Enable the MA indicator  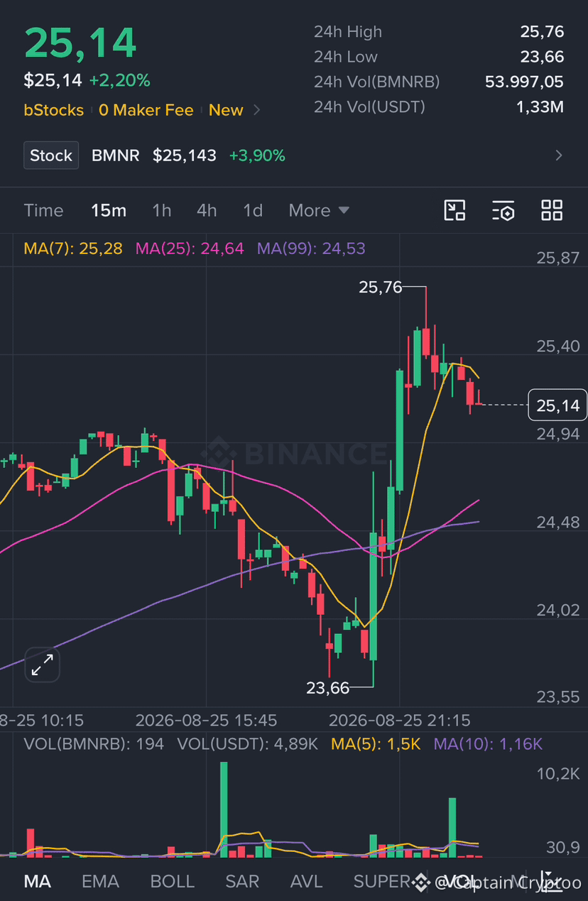coord(38,881)
